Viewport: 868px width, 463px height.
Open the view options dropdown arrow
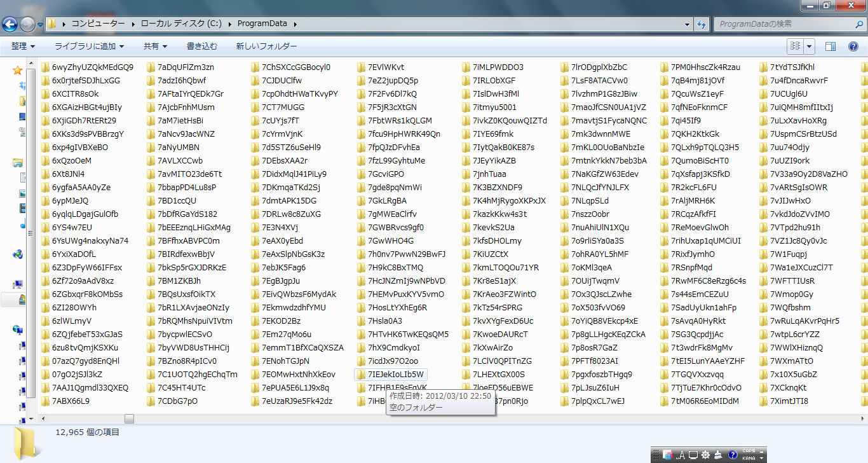pyautogui.click(x=810, y=46)
